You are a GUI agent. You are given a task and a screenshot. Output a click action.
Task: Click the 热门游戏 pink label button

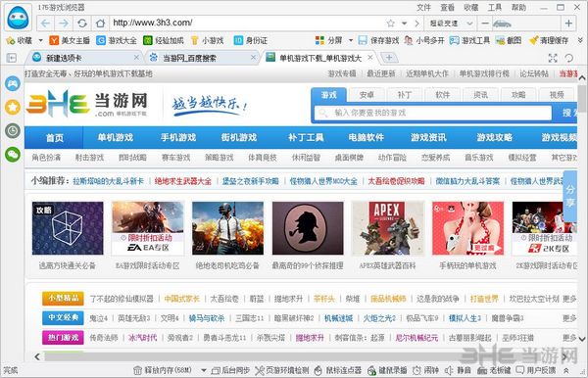[63, 337]
